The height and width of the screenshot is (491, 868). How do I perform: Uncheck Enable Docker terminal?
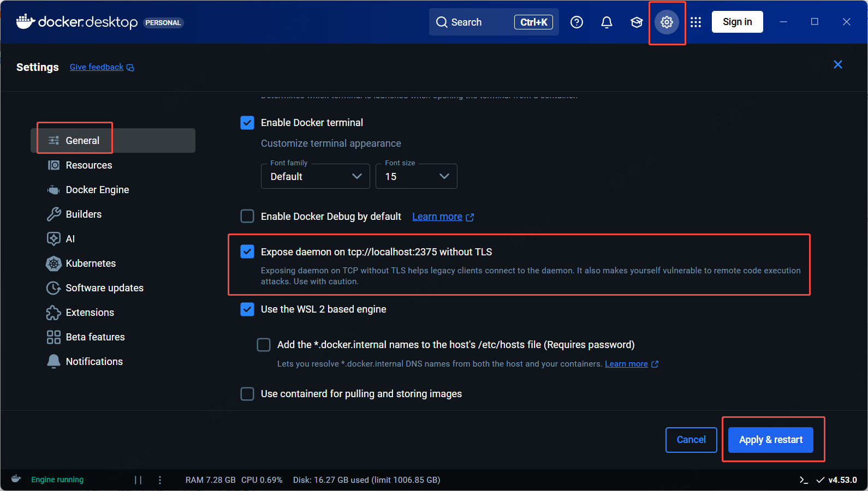tap(247, 123)
